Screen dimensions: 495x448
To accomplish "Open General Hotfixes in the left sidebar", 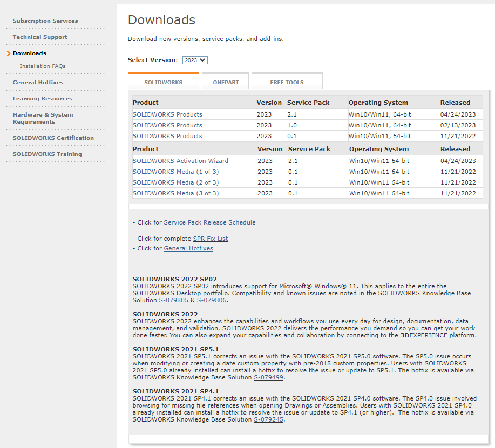I will 38,83.
